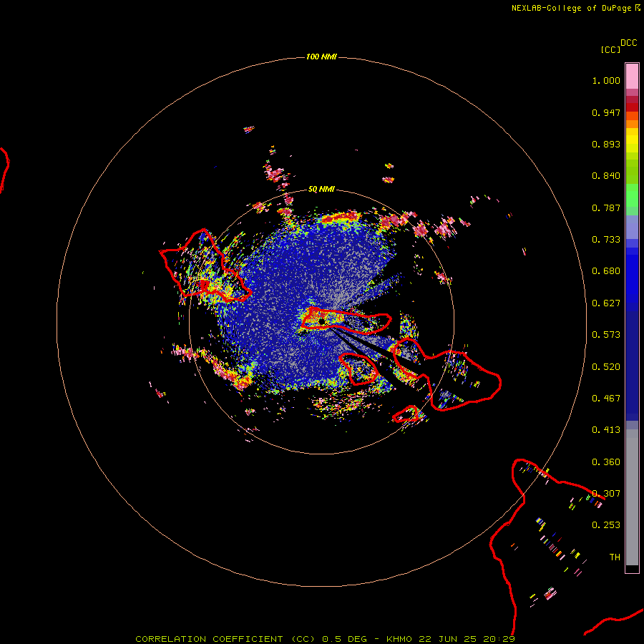Click the KHMO station identifier in the footer
The image size is (644, 644).
click(399, 639)
